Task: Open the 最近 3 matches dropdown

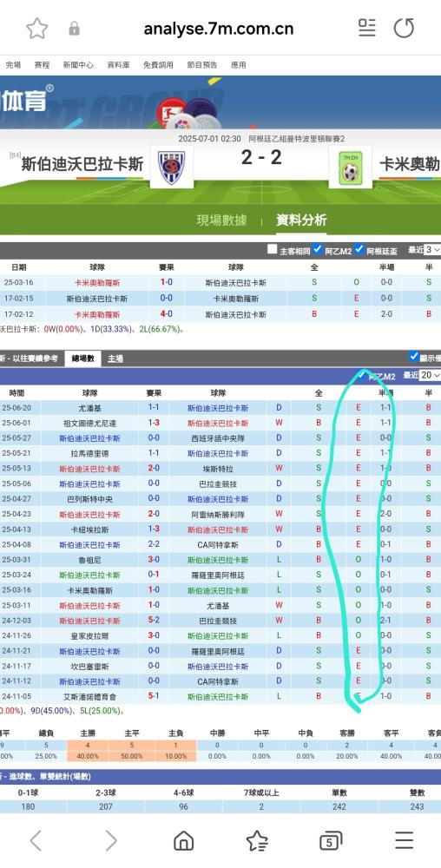Action: tap(432, 250)
